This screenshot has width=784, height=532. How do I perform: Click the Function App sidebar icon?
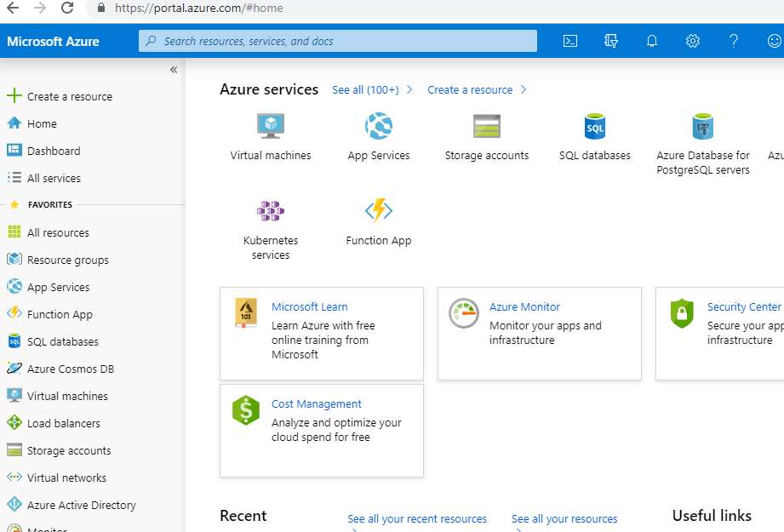click(14, 313)
